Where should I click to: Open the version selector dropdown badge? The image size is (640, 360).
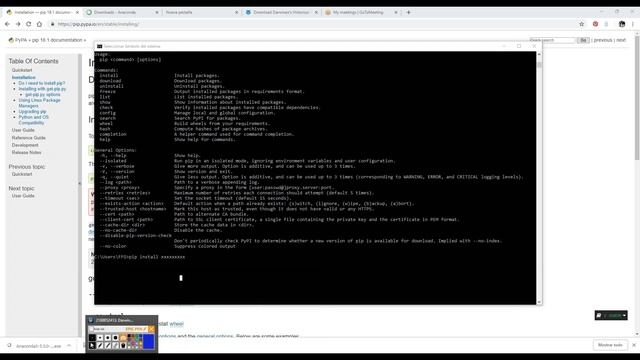click(611, 315)
